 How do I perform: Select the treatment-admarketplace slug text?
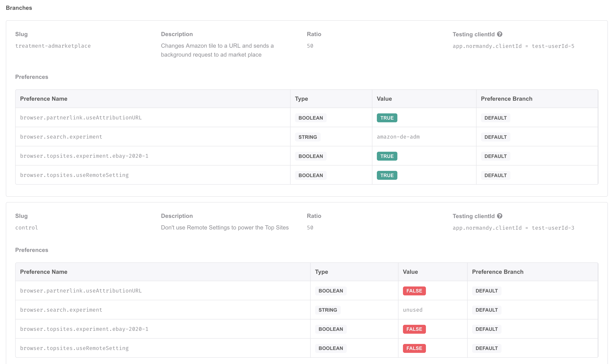[x=53, y=46]
